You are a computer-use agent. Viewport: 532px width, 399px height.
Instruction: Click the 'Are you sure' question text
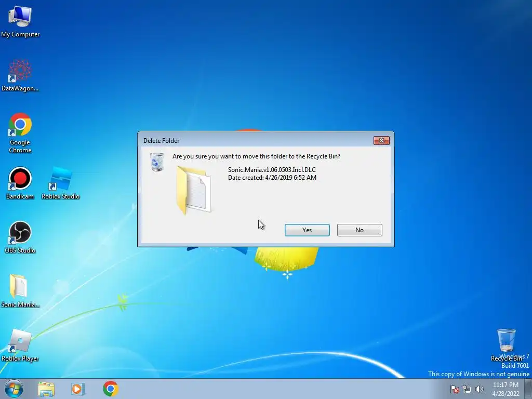point(256,156)
